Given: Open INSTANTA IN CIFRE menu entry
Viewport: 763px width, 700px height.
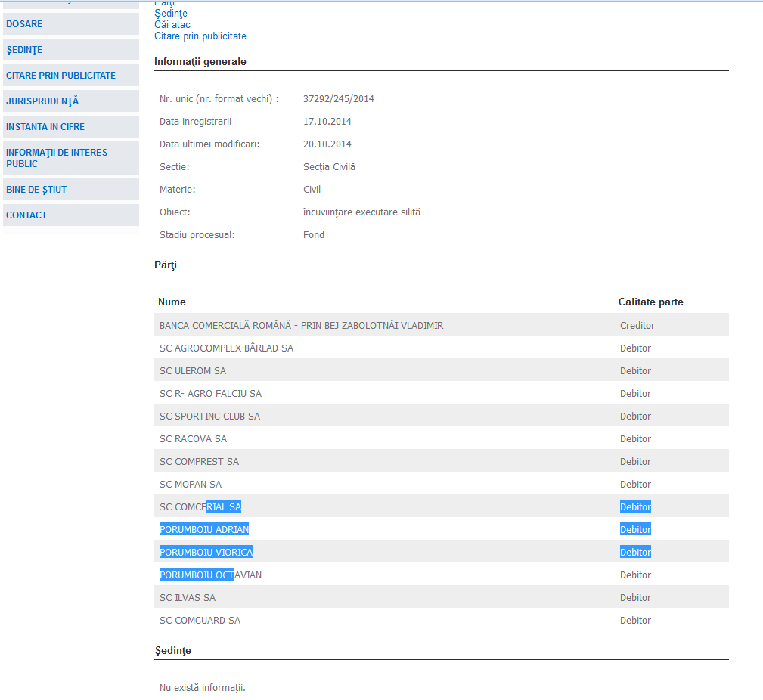Looking at the screenshot, I should click(x=45, y=127).
